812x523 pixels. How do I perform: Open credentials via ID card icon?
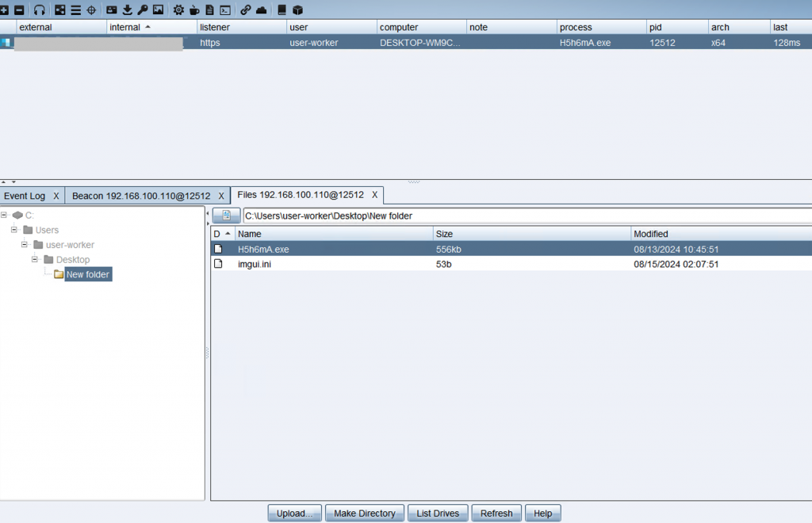point(111,10)
